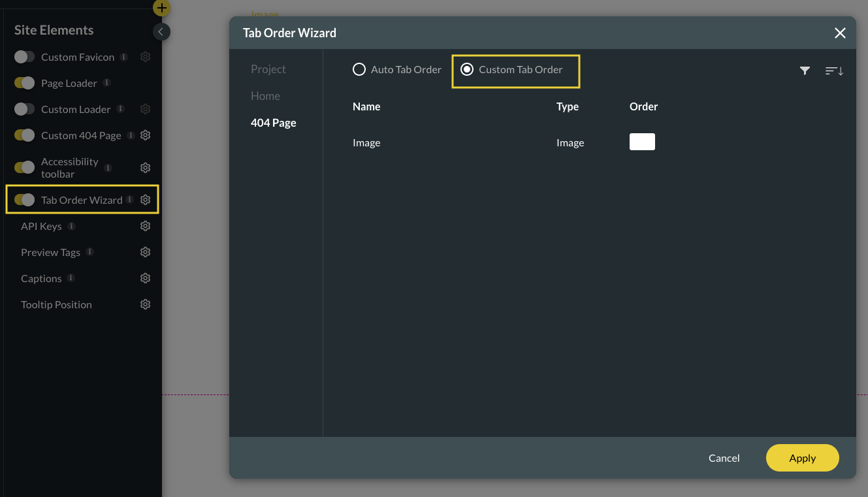Click info icon beside Custom Loader
The image size is (868, 497).
[x=120, y=109]
